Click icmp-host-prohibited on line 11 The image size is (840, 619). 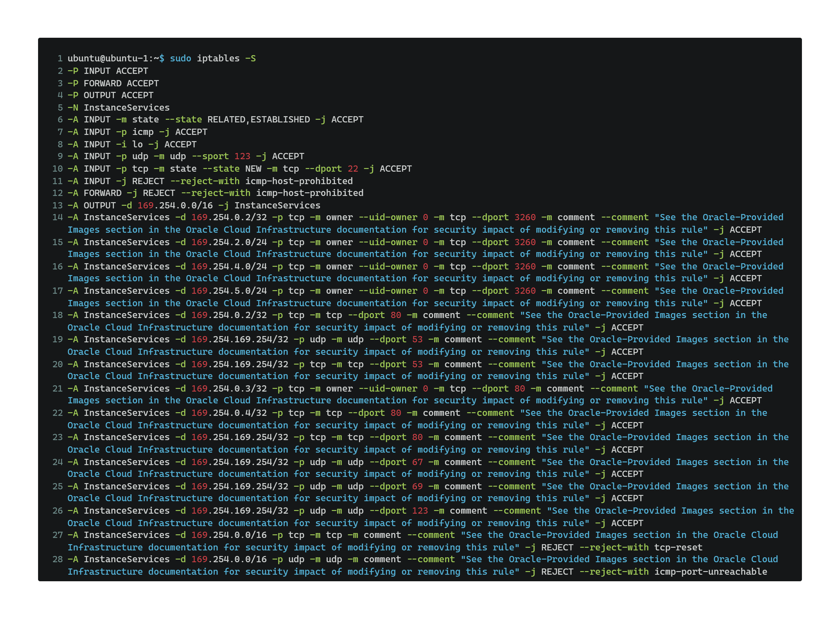[x=299, y=181]
